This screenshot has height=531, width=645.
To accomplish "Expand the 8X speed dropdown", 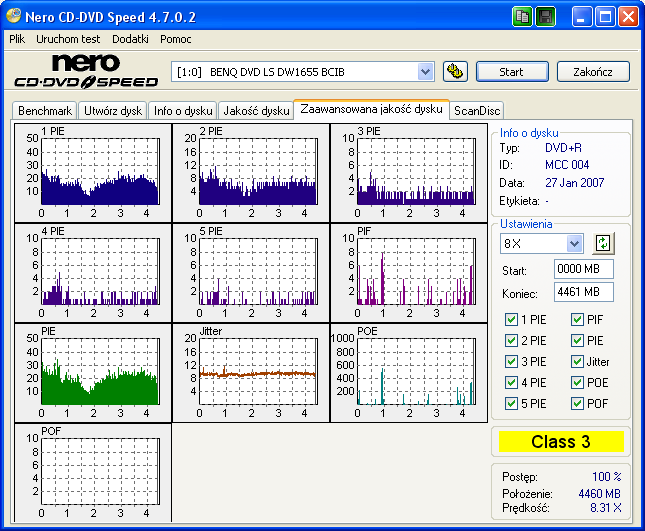I will click(x=574, y=243).
